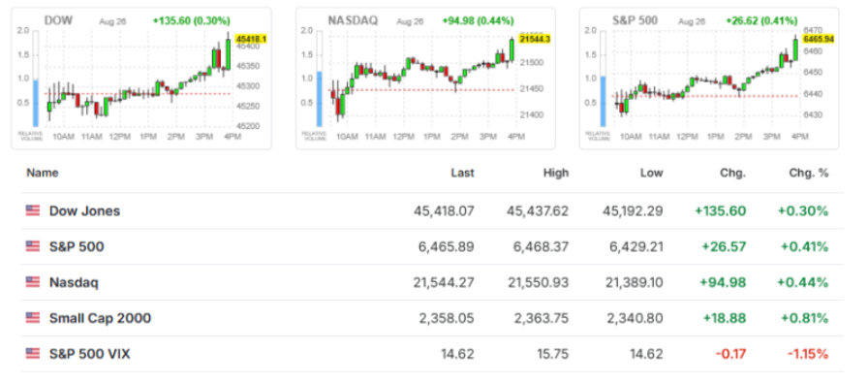Open the S&P 500 VIX link
The height and width of the screenshot is (383, 868).
(x=90, y=354)
